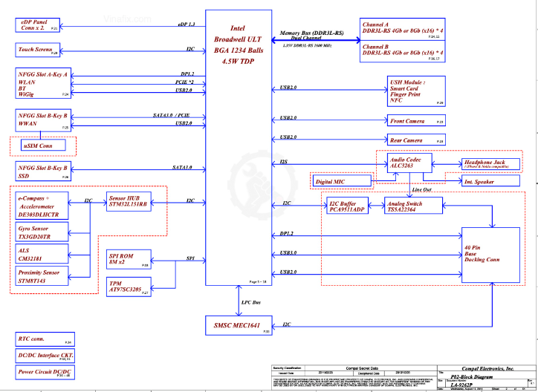Select the SPI ROM 8M x2 block
538x392 pixels.
click(129, 259)
